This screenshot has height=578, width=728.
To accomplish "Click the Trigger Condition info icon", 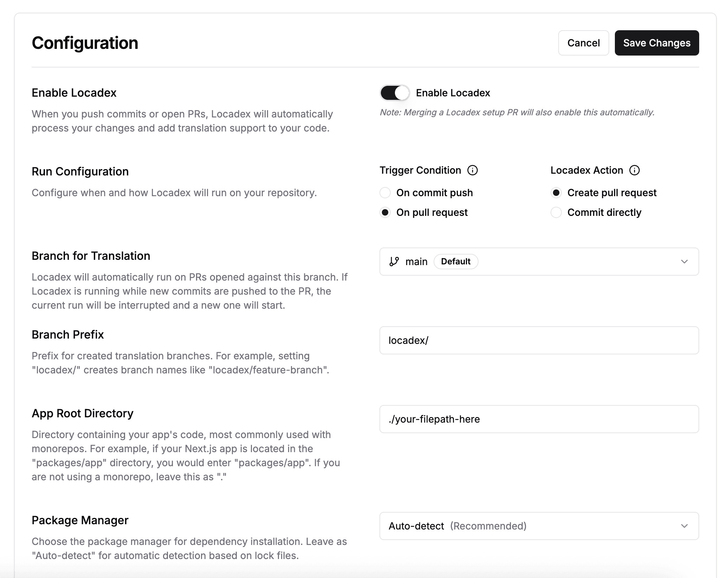I will [473, 170].
